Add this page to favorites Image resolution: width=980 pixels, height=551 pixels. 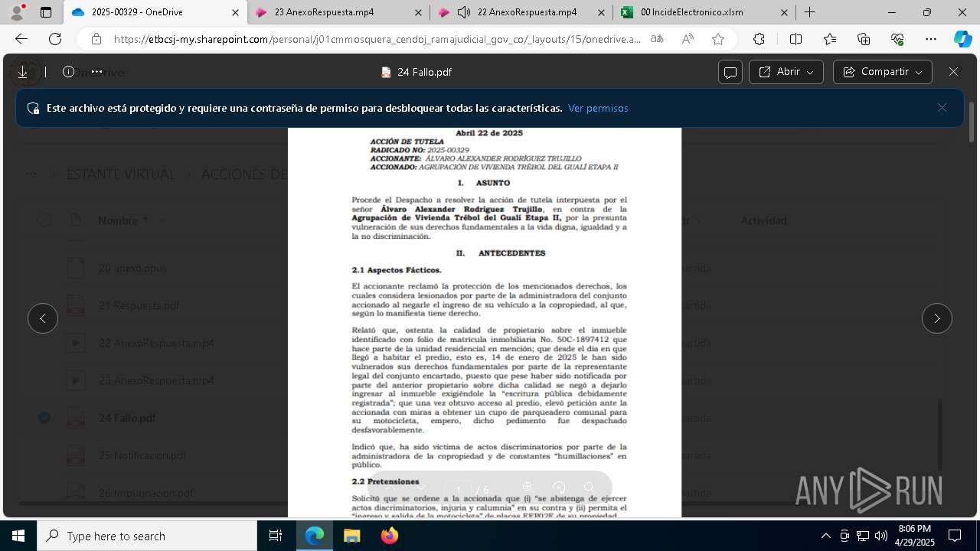(718, 39)
